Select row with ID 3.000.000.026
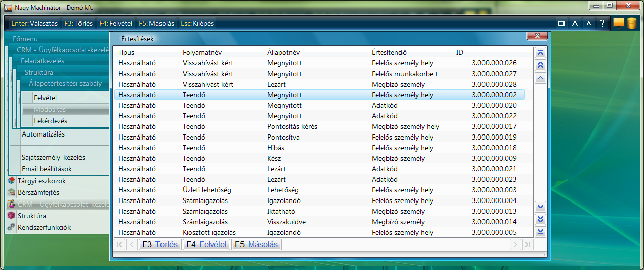 point(319,63)
